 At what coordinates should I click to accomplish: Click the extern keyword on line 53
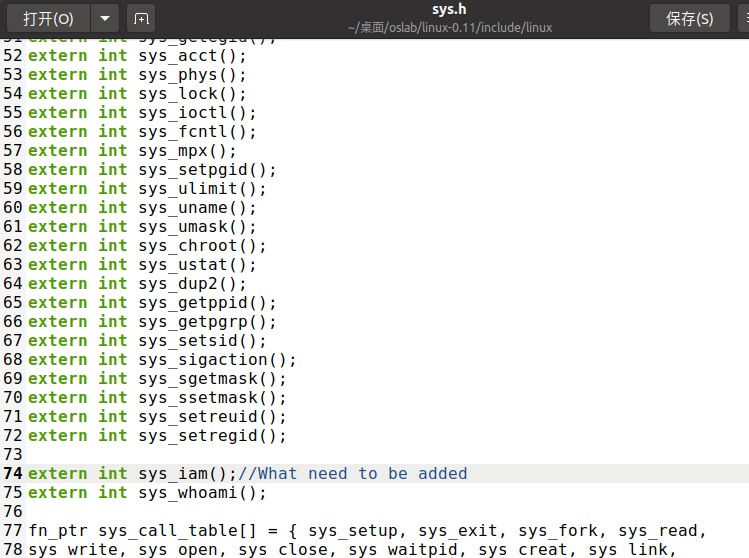[x=57, y=74]
